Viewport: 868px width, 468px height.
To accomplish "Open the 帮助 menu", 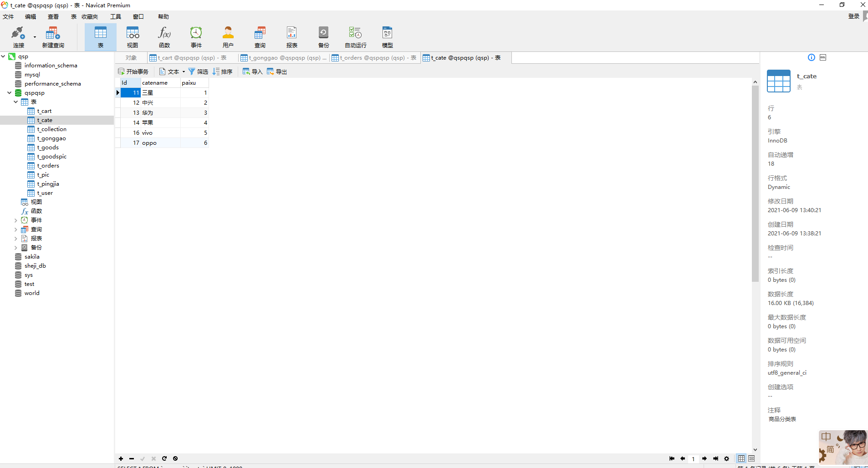I will click(x=163, y=17).
